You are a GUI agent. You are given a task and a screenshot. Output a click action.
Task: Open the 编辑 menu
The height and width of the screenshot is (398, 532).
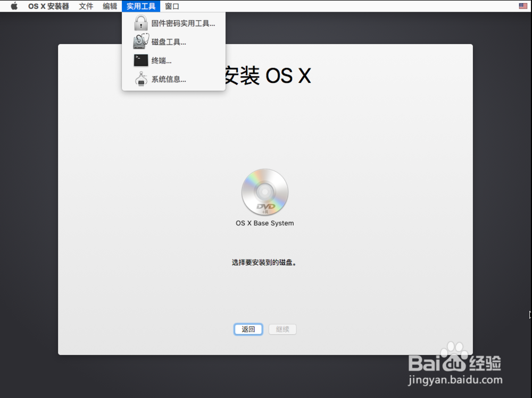pos(110,6)
